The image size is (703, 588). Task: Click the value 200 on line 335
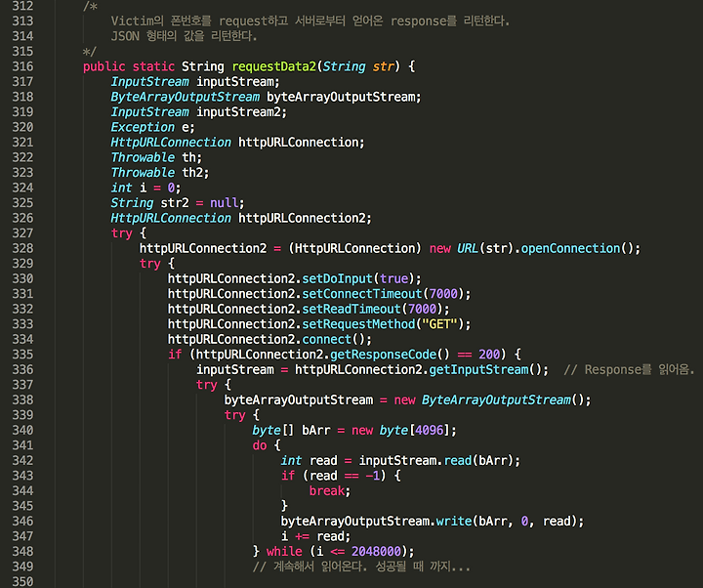(x=489, y=355)
